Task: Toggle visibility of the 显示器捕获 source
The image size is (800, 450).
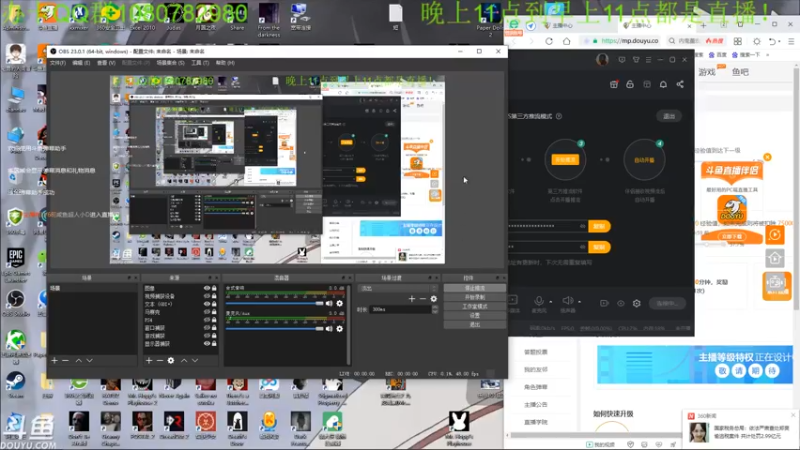Action: coord(207,343)
